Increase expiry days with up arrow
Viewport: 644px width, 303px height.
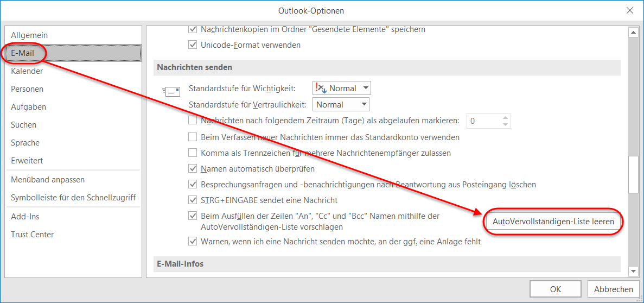(506, 118)
